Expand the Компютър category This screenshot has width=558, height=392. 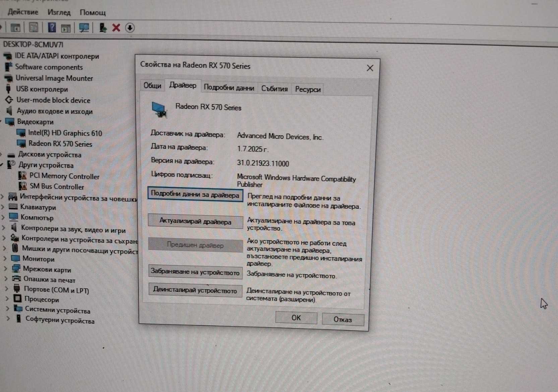point(3,217)
